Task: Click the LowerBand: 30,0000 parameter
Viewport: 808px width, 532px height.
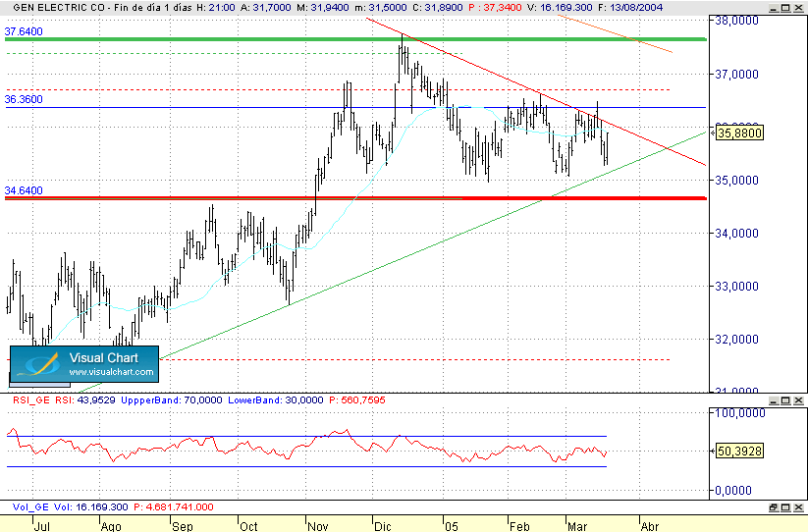Action: pyautogui.click(x=276, y=400)
